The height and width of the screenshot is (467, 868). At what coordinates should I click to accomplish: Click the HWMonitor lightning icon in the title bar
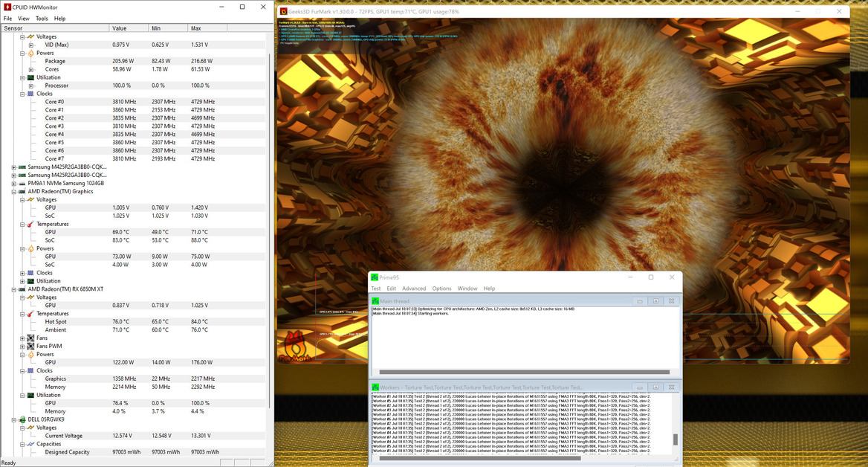click(x=7, y=7)
